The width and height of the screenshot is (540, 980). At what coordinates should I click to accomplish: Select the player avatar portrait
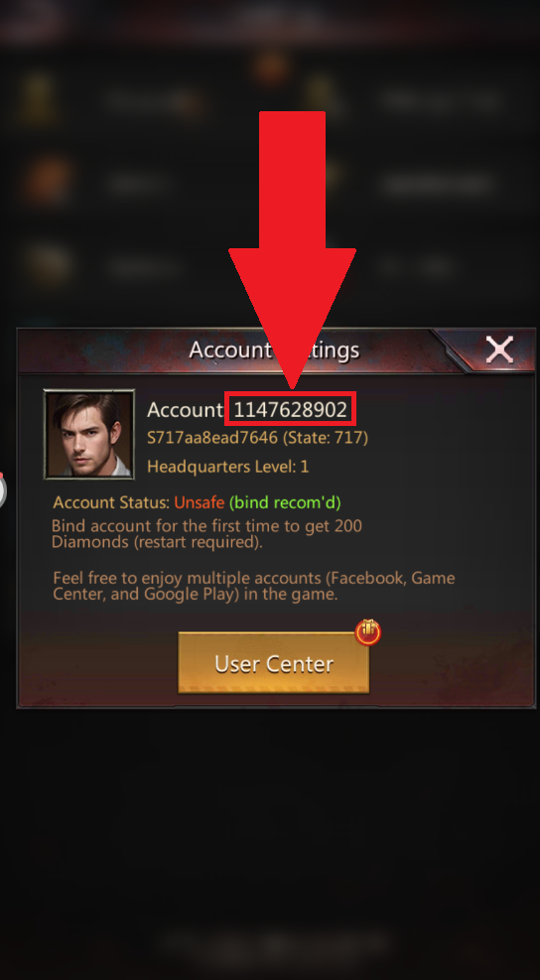88,435
